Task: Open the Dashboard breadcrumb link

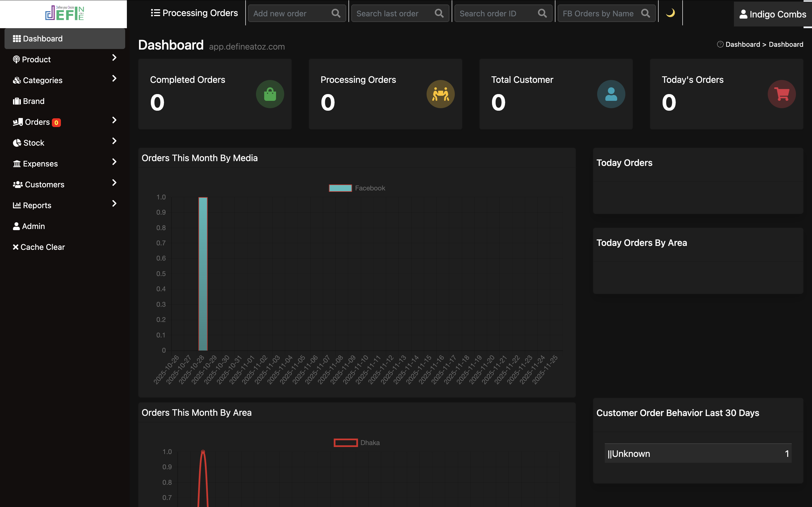Action: (x=743, y=44)
